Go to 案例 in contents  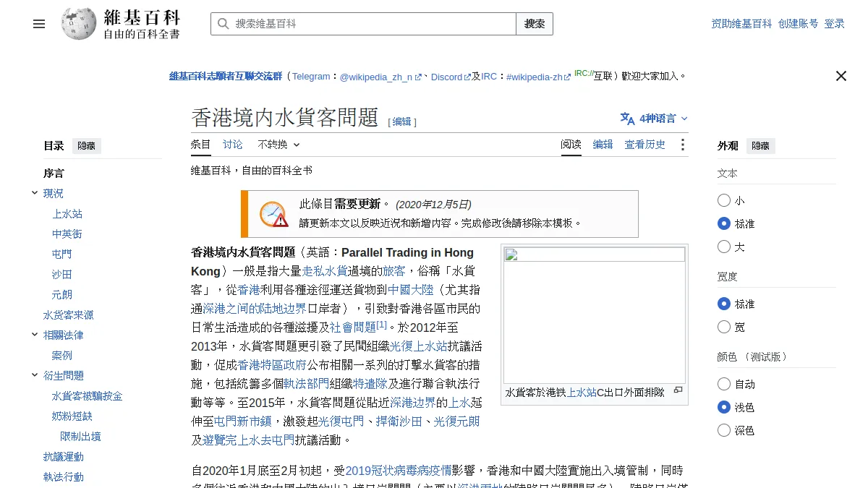62,356
